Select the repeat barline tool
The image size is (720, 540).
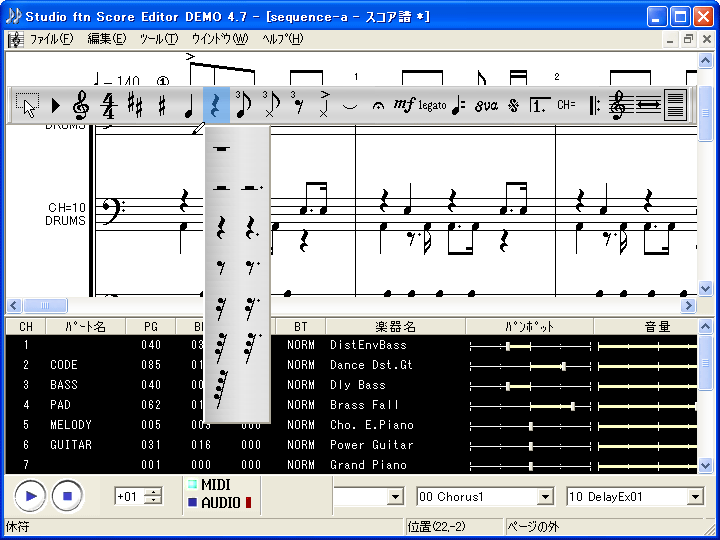pyautogui.click(x=594, y=106)
